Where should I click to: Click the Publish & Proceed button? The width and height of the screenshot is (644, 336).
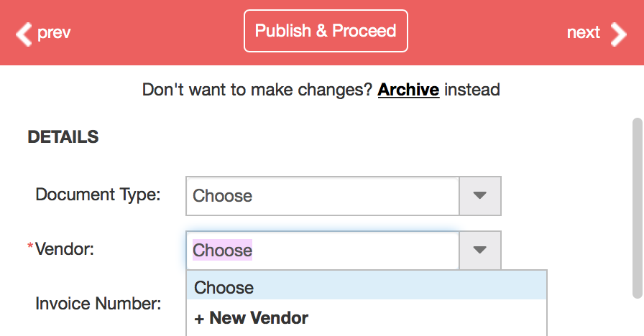tap(326, 31)
